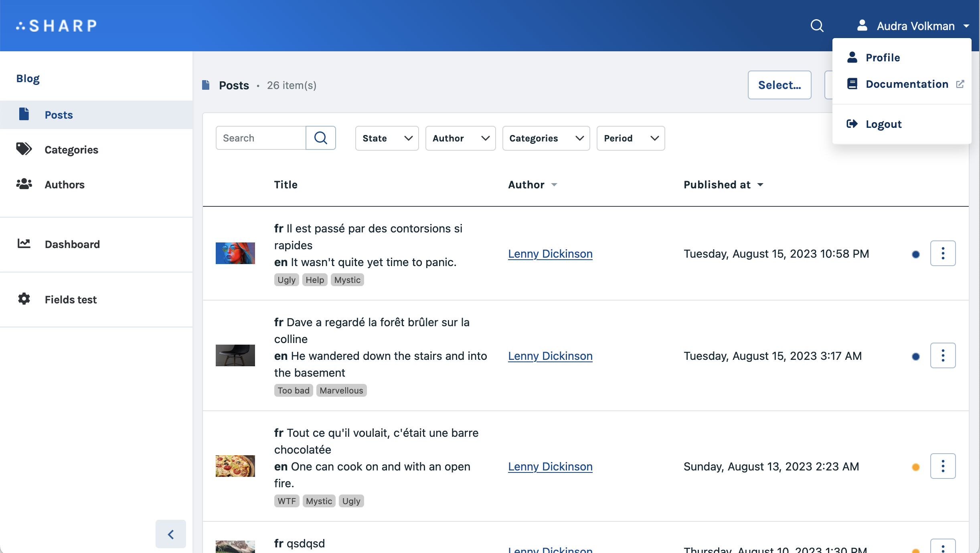Viewport: 980px width, 553px height.
Task: Open Documentation from the user menu
Action: tap(907, 84)
